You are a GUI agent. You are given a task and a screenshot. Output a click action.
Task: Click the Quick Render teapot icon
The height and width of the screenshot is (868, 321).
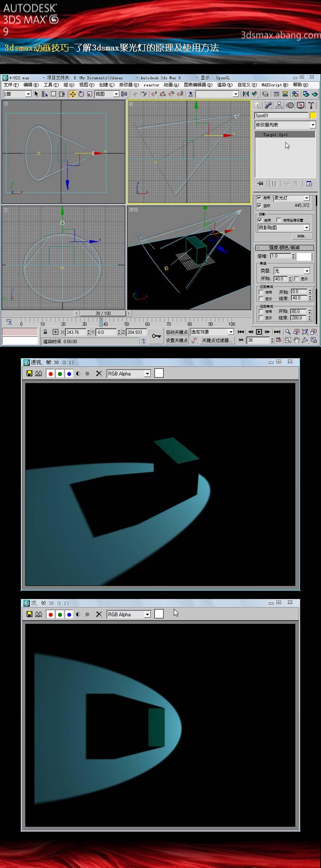tap(314, 94)
